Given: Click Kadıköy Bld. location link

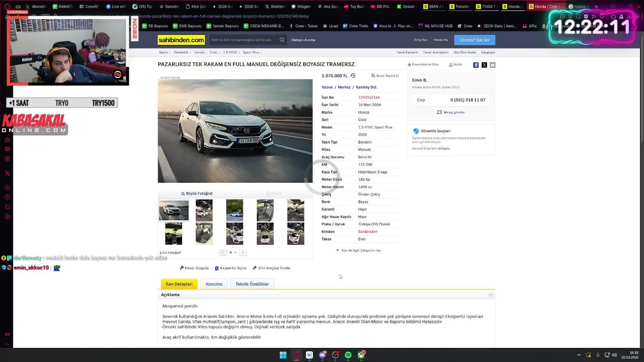Looking at the screenshot, I should click(366, 87).
